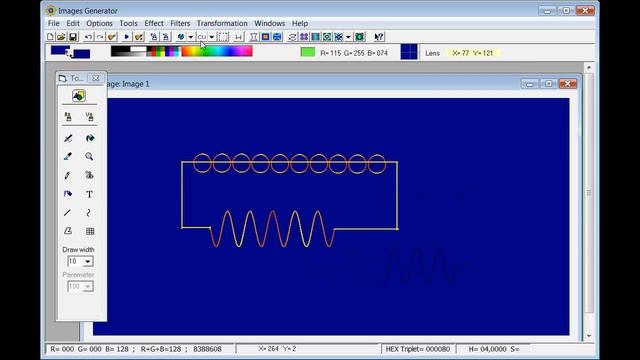Screen dimensions: 640x360
Task: Click the vertical scrollbar up arrow
Action: (589, 67)
